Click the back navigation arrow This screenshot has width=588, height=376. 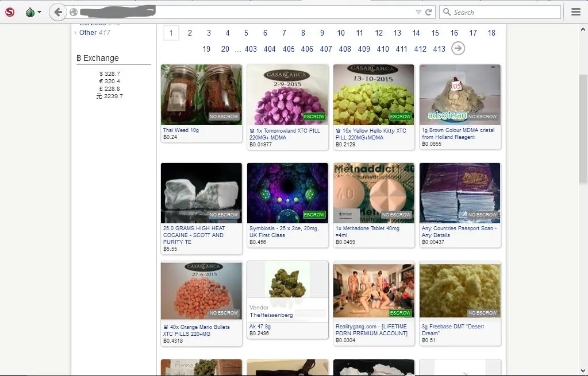click(x=57, y=12)
